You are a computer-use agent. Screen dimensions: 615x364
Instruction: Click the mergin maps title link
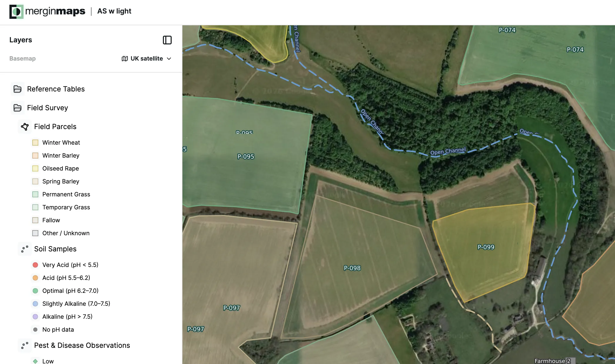(55, 11)
